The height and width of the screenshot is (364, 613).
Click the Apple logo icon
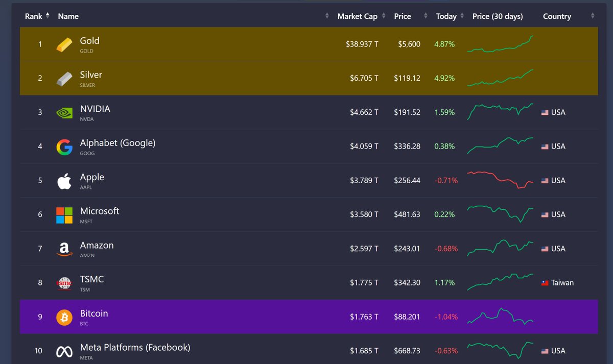click(x=64, y=181)
